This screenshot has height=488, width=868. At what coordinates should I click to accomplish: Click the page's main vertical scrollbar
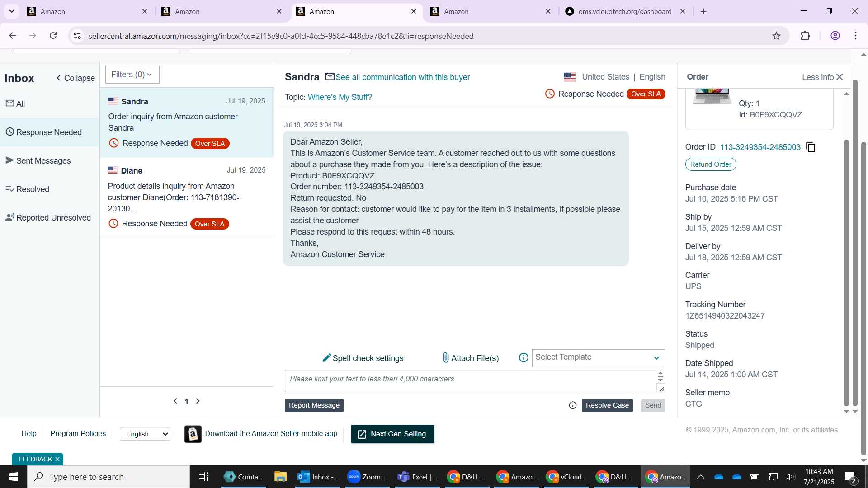tap(863, 298)
